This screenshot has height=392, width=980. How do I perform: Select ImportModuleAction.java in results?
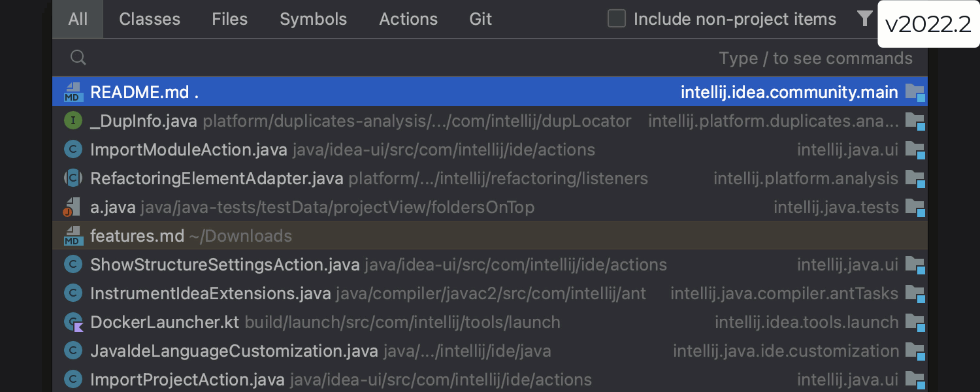tap(189, 150)
